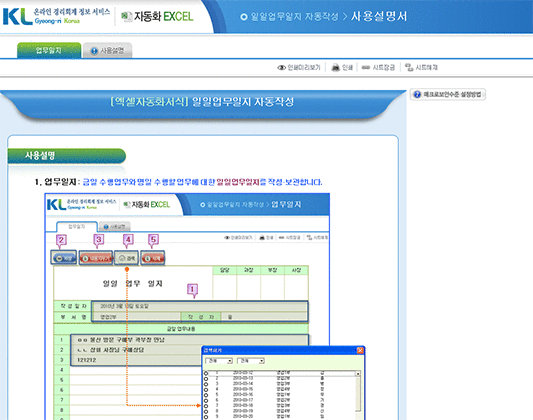Click the 작성일자 date field in guide
This screenshot has width=533, height=420.
pyautogui.click(x=200, y=306)
